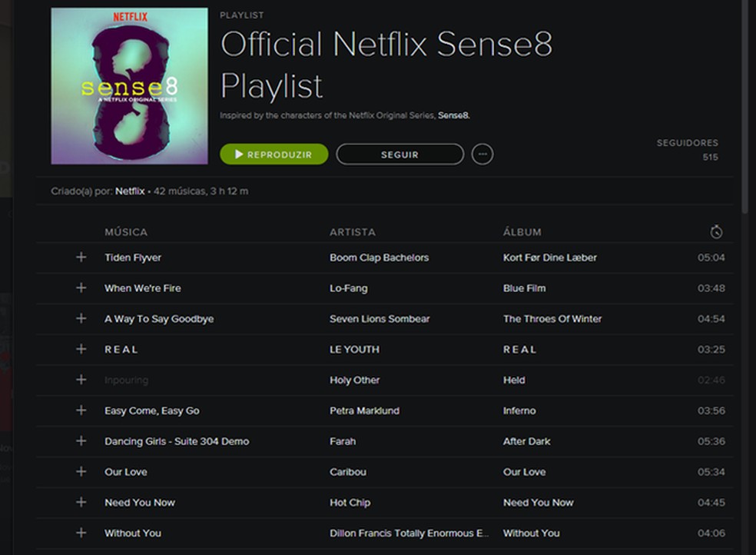This screenshot has height=555, width=756.
Task: Toggle following the playlist with SEGUIR
Action: click(x=400, y=155)
